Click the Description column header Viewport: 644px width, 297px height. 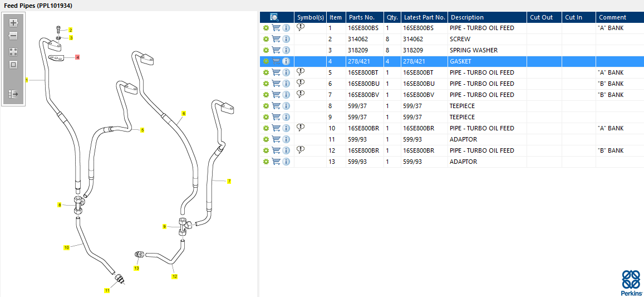[x=467, y=17]
